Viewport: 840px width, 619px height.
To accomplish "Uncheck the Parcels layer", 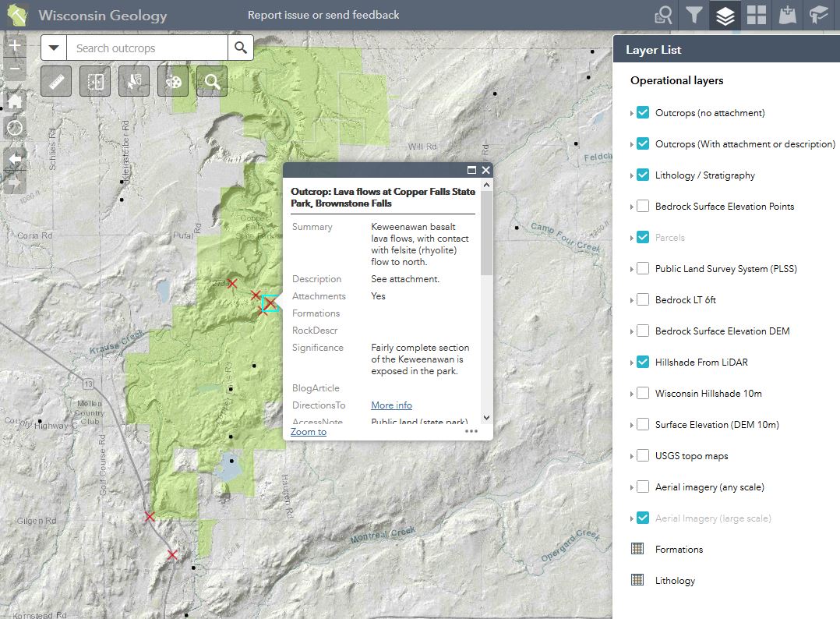I will (x=642, y=237).
